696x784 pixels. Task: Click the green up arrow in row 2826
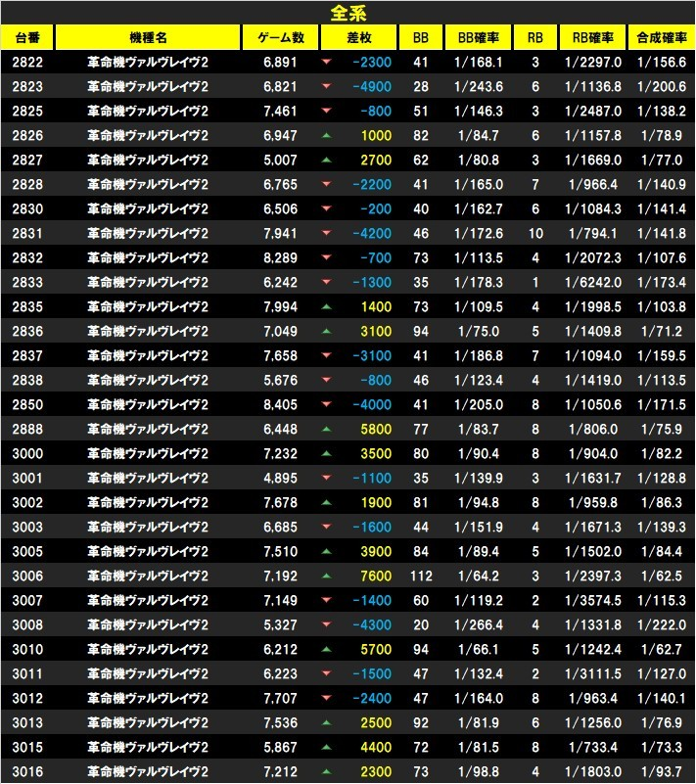tap(327, 135)
